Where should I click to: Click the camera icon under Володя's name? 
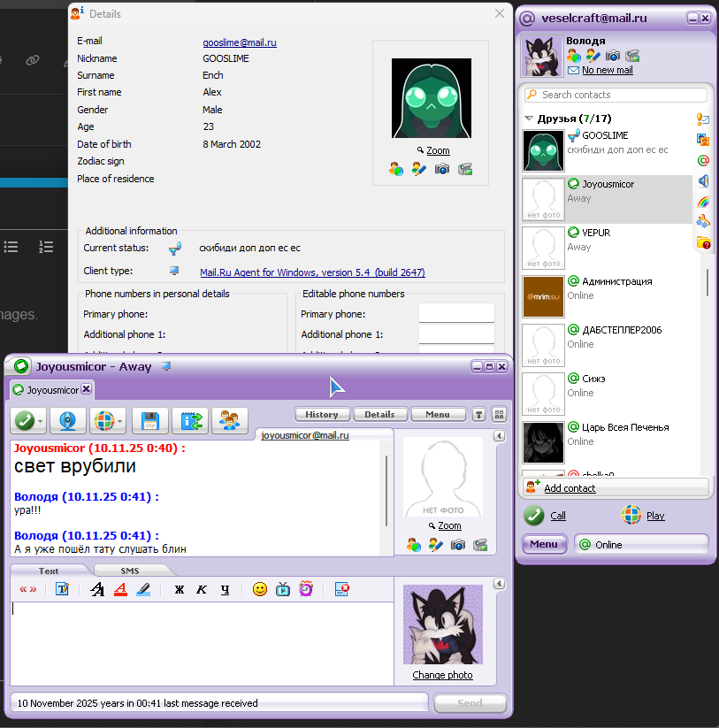click(x=612, y=56)
